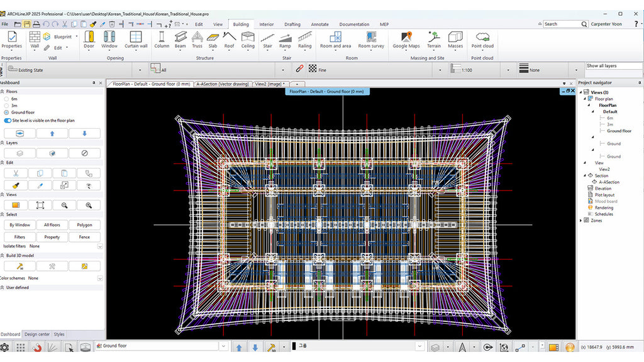Toggle site level visibility on floor plan
Screen dimensions: 644x362
(x=8, y=121)
